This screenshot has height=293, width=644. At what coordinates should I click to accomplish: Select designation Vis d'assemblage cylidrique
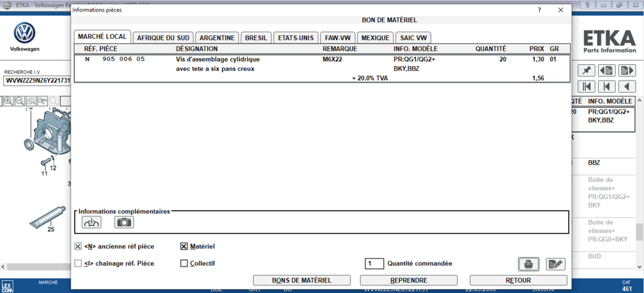218,59
